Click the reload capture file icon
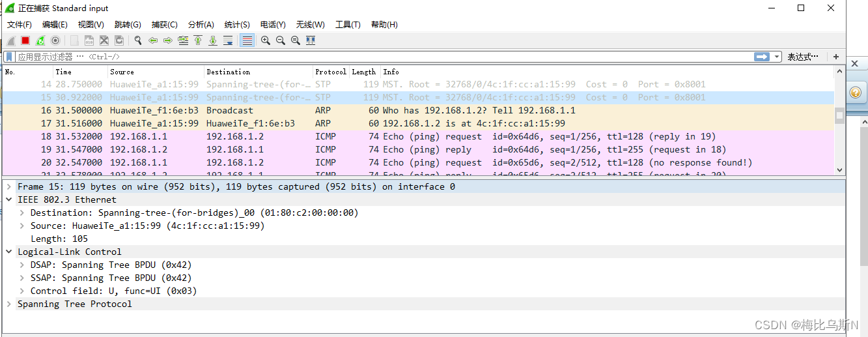Image resolution: width=868 pixels, height=337 pixels. click(119, 40)
